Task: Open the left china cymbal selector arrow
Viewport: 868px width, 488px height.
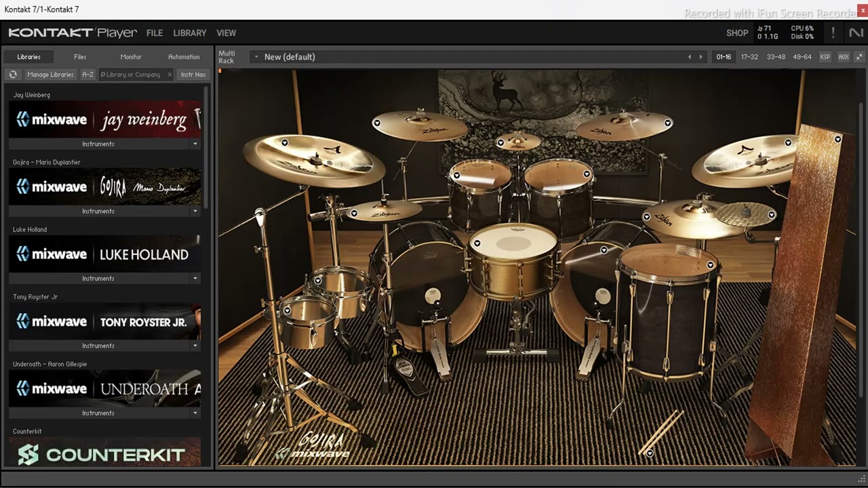Action: 285,142
